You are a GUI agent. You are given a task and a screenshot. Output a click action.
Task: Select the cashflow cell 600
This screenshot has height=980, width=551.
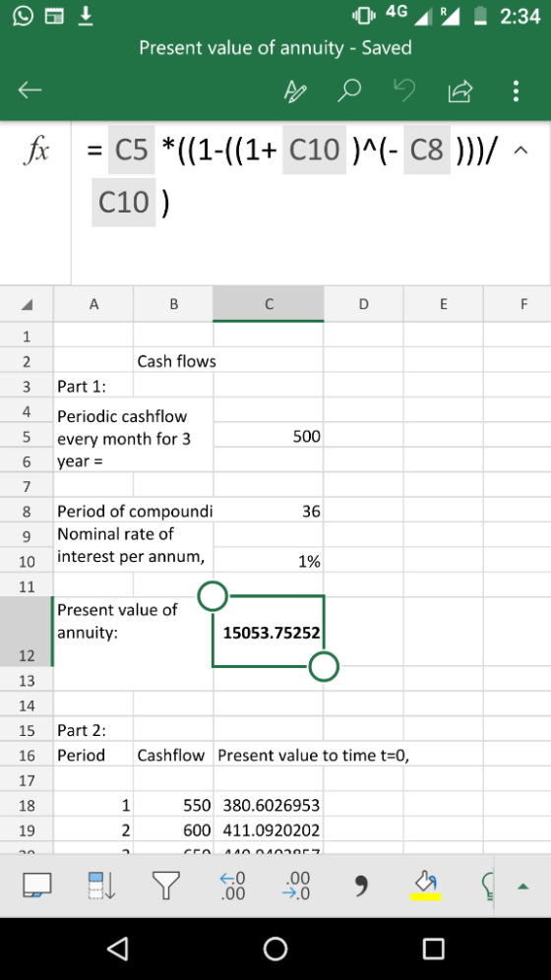click(174, 830)
